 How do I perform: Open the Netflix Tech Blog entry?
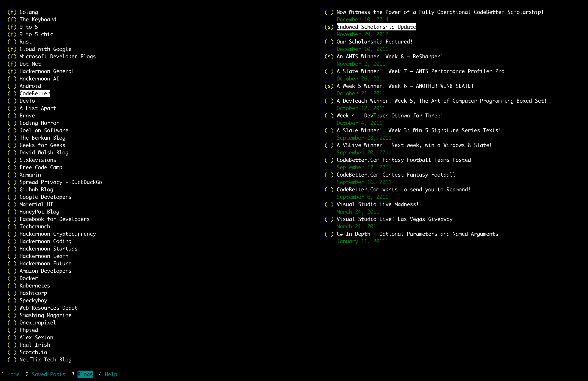[x=46, y=359]
